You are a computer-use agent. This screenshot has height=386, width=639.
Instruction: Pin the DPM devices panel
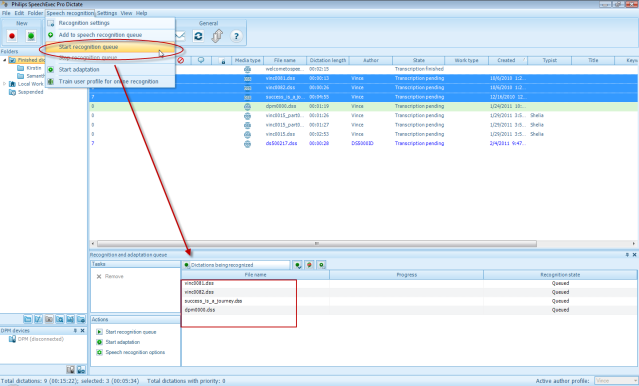tap(75, 331)
